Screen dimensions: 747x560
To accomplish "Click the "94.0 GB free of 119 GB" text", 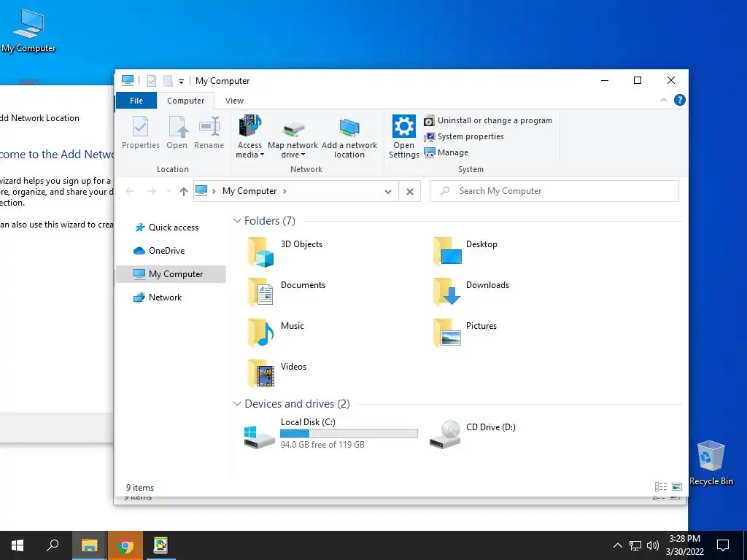I will (x=322, y=445).
